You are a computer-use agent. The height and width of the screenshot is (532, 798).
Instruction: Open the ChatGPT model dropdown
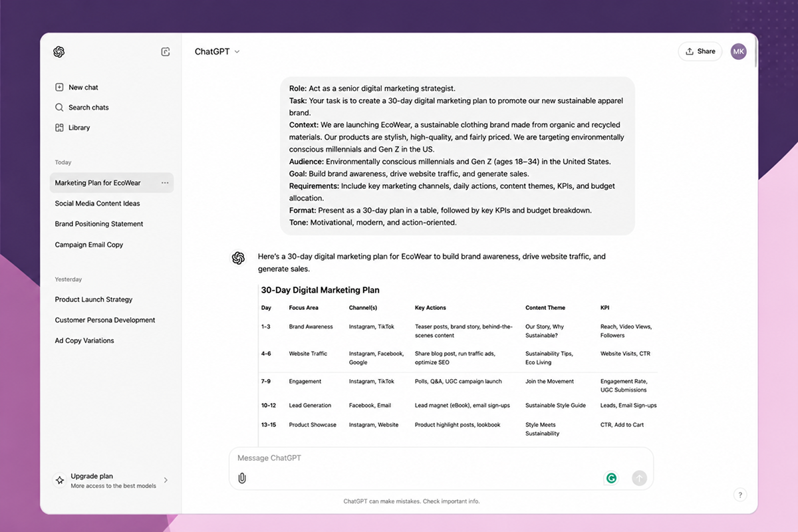pyautogui.click(x=217, y=51)
